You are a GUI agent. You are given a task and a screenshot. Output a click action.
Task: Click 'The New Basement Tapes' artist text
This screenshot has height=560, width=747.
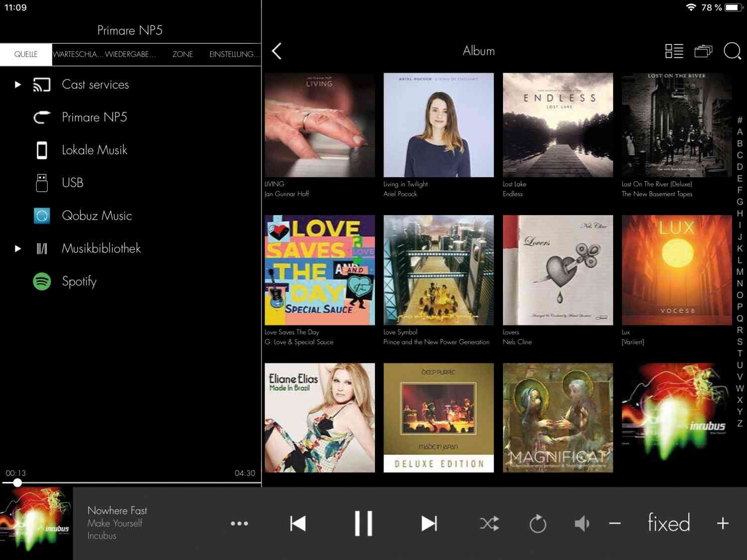point(657,194)
